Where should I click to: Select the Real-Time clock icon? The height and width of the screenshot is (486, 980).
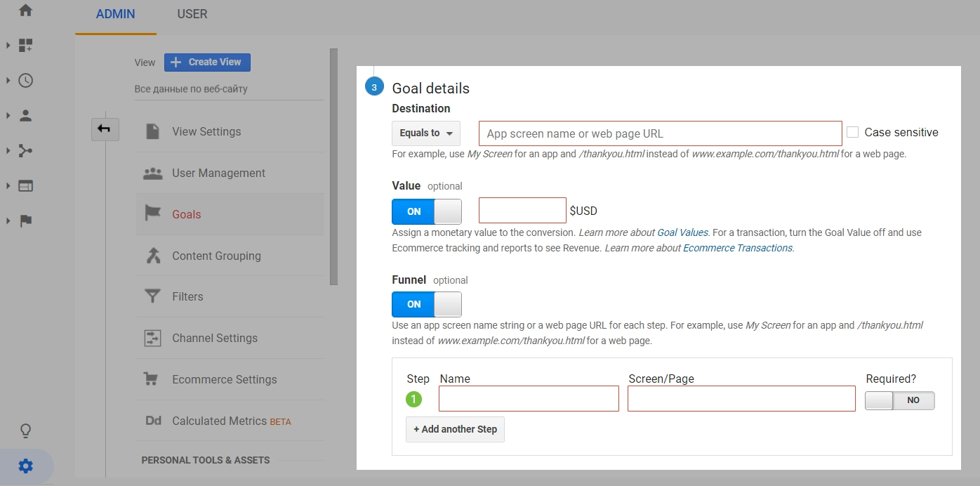26,80
